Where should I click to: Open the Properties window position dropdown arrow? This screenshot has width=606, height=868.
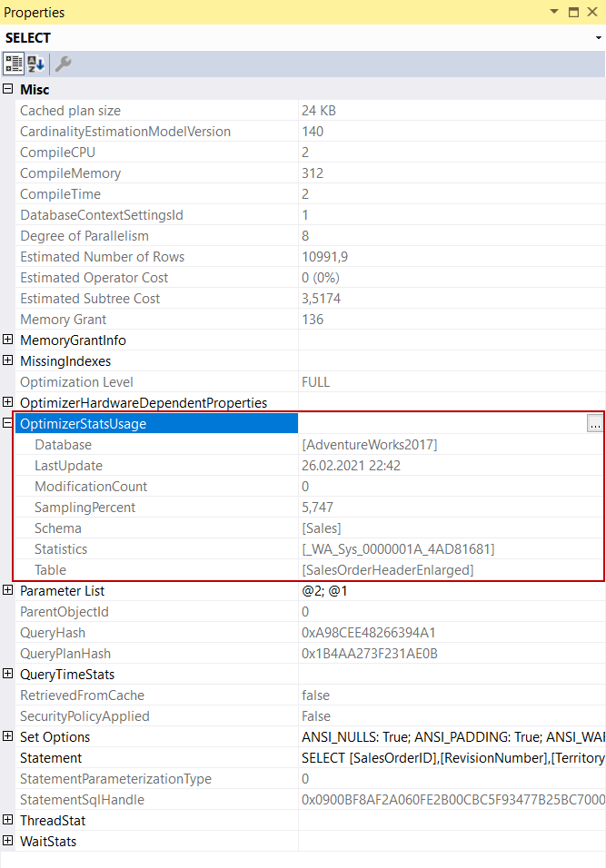pos(554,12)
